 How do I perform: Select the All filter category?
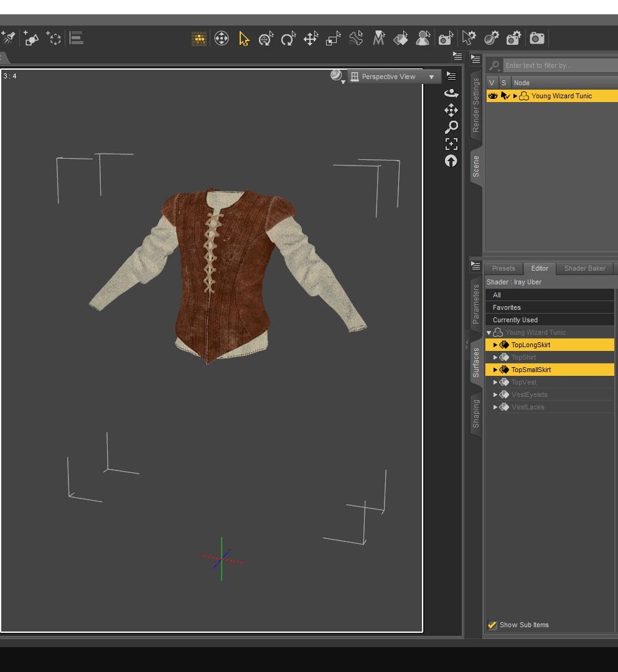tap(550, 295)
